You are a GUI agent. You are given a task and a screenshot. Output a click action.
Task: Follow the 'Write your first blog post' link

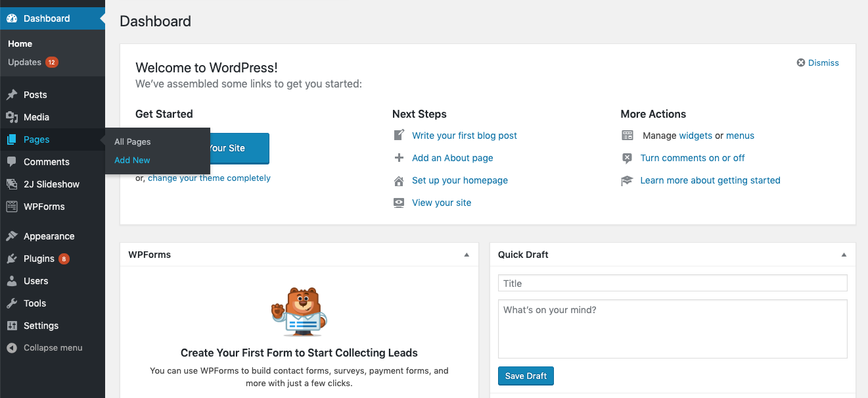(464, 136)
